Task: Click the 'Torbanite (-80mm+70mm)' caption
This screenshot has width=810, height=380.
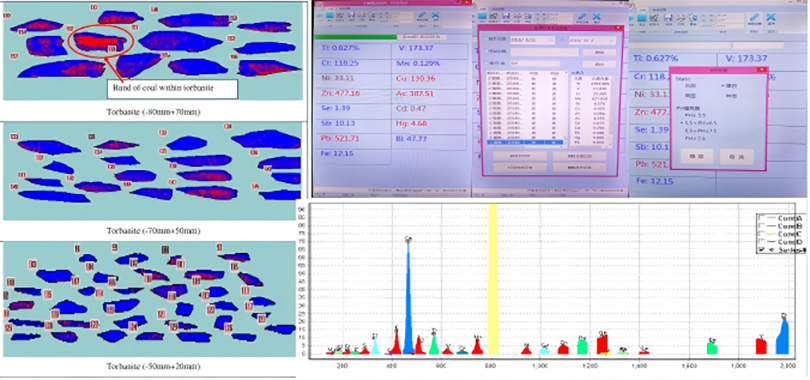Action: click(153, 111)
